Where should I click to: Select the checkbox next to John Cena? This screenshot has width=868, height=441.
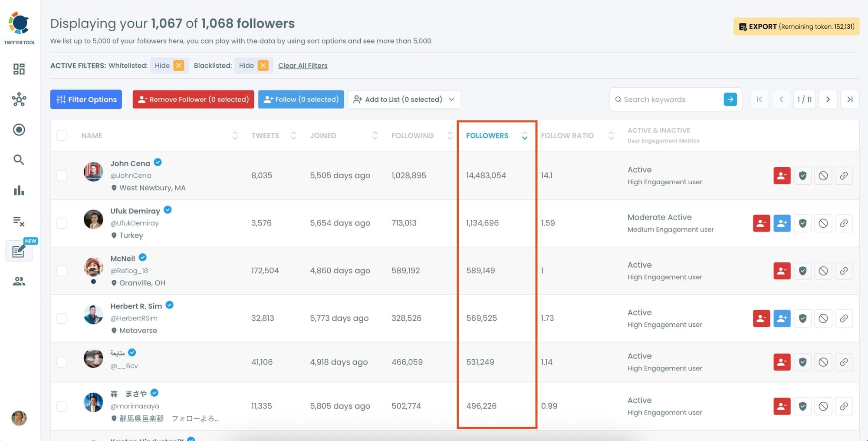point(62,176)
